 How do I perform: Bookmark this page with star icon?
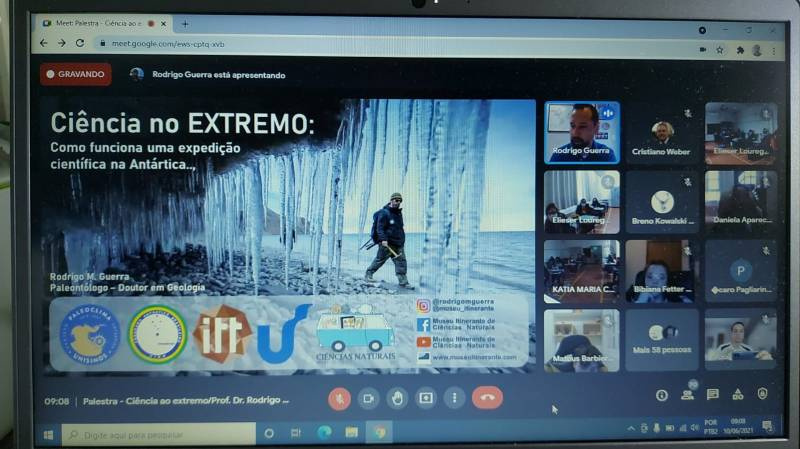tap(719, 50)
